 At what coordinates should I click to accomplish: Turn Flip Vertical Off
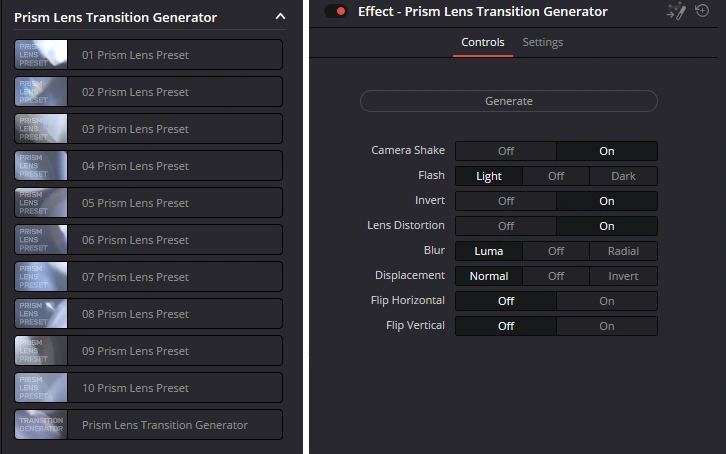(x=506, y=326)
